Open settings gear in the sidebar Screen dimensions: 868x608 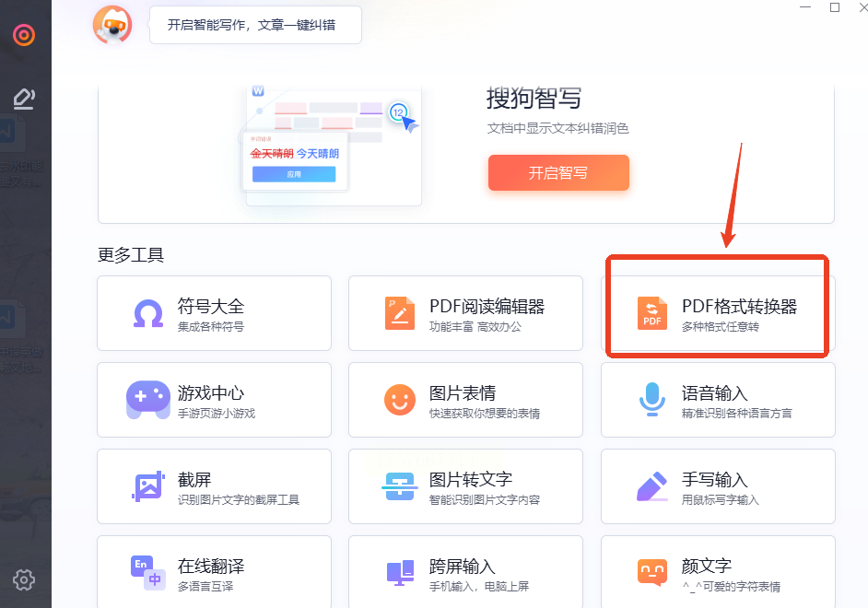24,579
